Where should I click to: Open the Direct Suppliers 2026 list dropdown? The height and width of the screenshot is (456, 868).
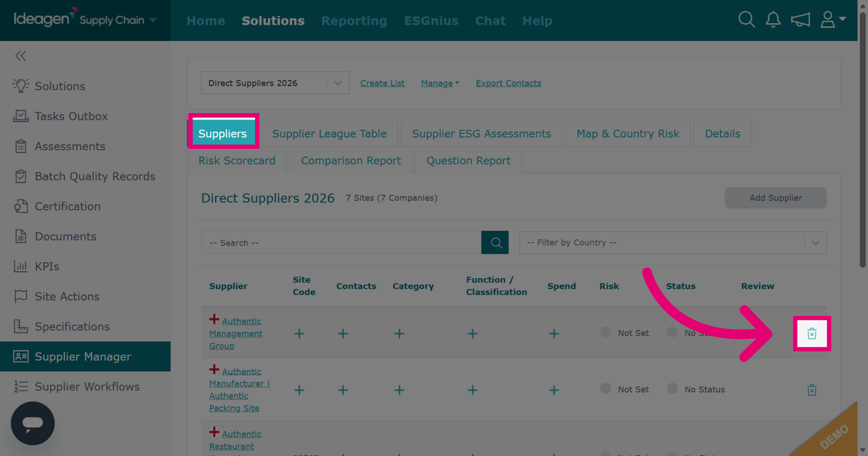pyautogui.click(x=275, y=83)
